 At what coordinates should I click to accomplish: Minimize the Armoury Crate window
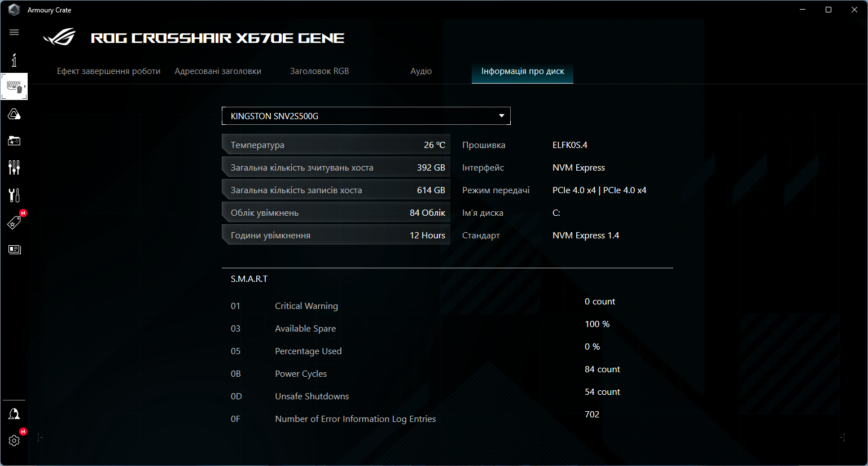point(803,10)
